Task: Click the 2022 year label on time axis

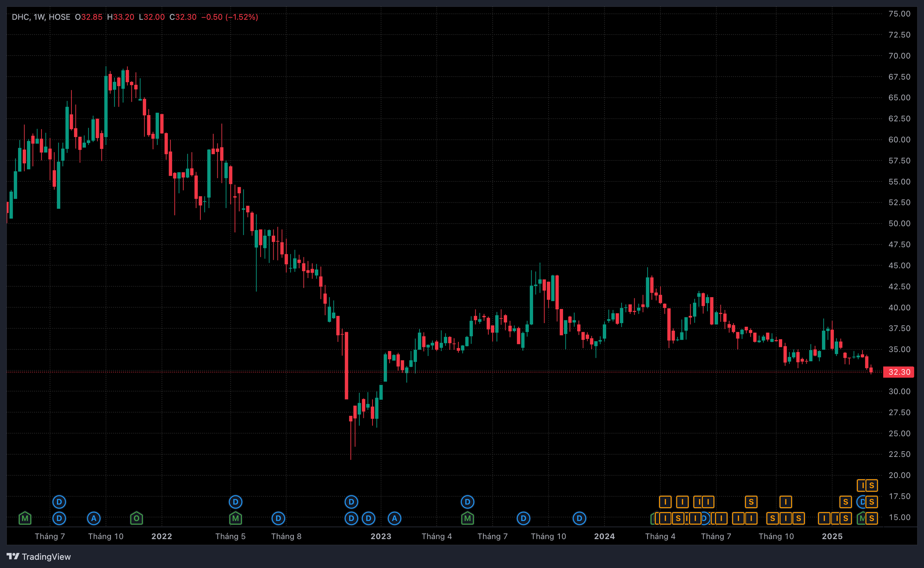Action: tap(162, 537)
